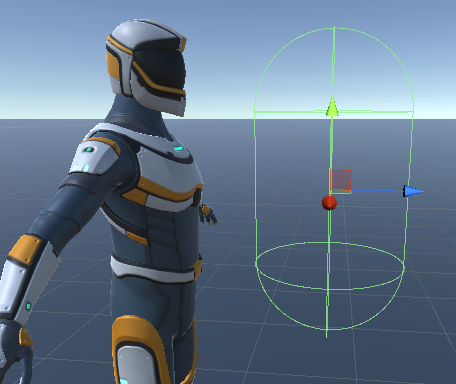Select the red square plane handle
Viewport: 456px width, 384px height.
[x=341, y=180]
